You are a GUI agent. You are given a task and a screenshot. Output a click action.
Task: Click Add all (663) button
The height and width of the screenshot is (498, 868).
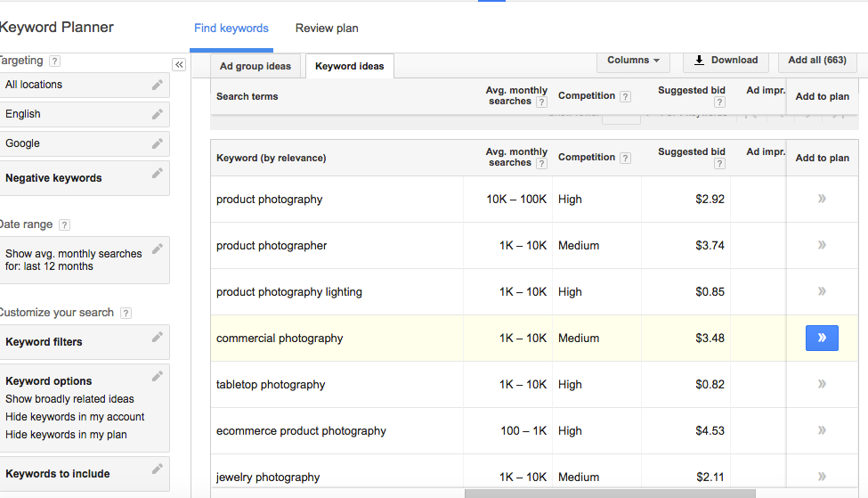tap(817, 61)
